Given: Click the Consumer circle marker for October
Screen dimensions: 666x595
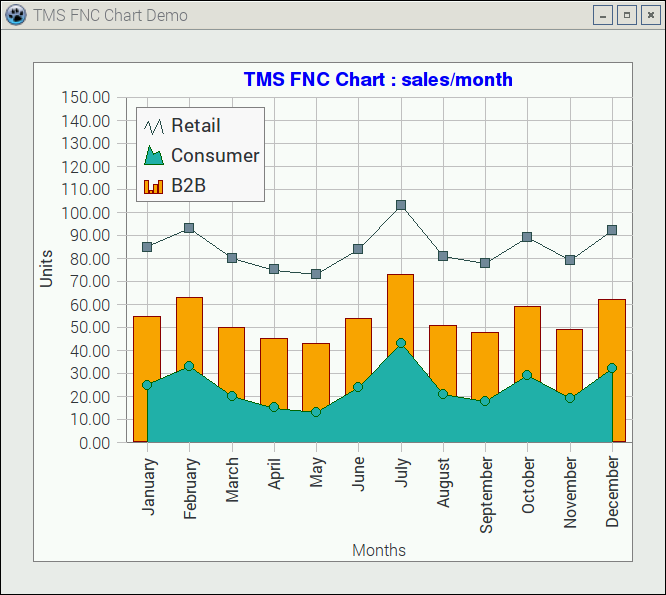Looking at the screenshot, I should click(x=527, y=375).
